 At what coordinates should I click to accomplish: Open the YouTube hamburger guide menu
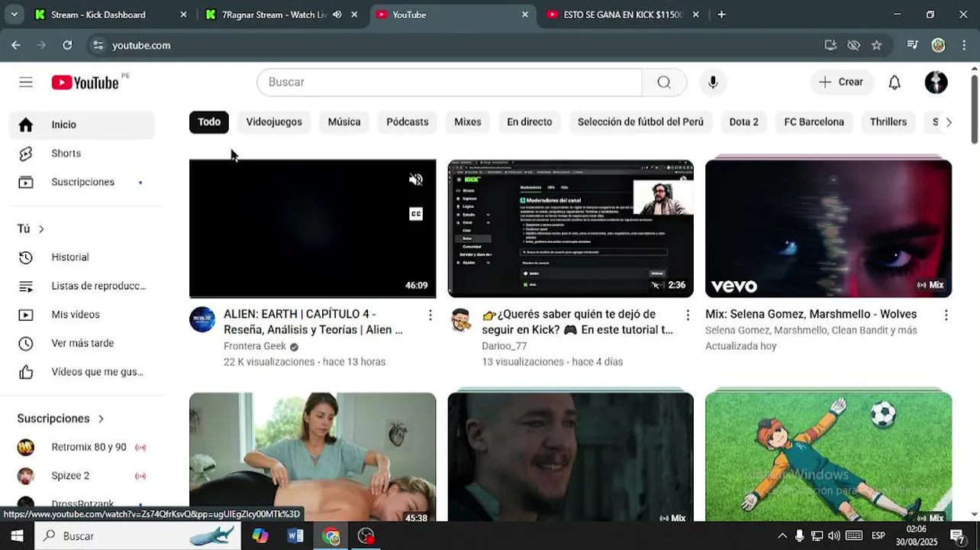[x=26, y=82]
